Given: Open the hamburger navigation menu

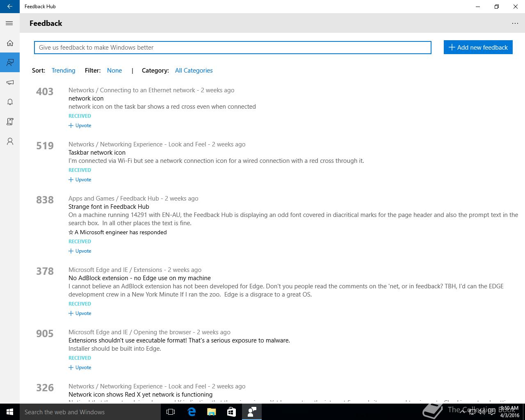Looking at the screenshot, I should tap(9, 23).
